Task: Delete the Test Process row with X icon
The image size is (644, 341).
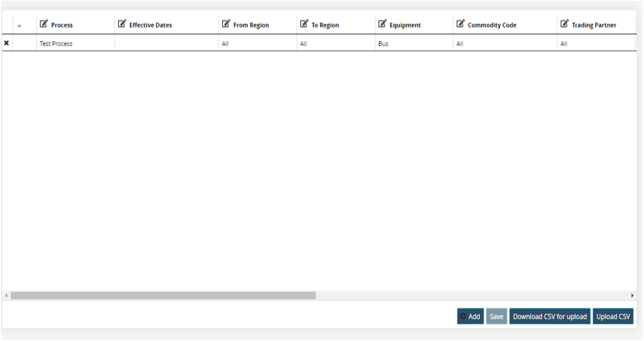Action: click(6, 43)
